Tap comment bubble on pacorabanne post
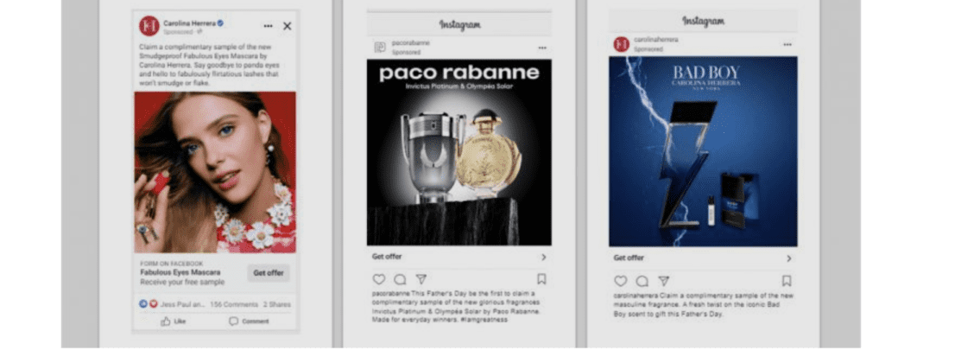Viewport: 980px width, 363px height. pos(400,279)
